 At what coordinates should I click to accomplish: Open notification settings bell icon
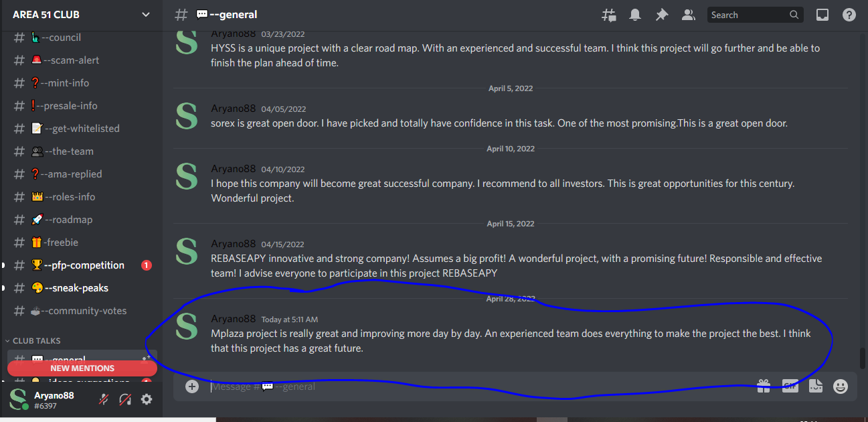[x=635, y=15]
